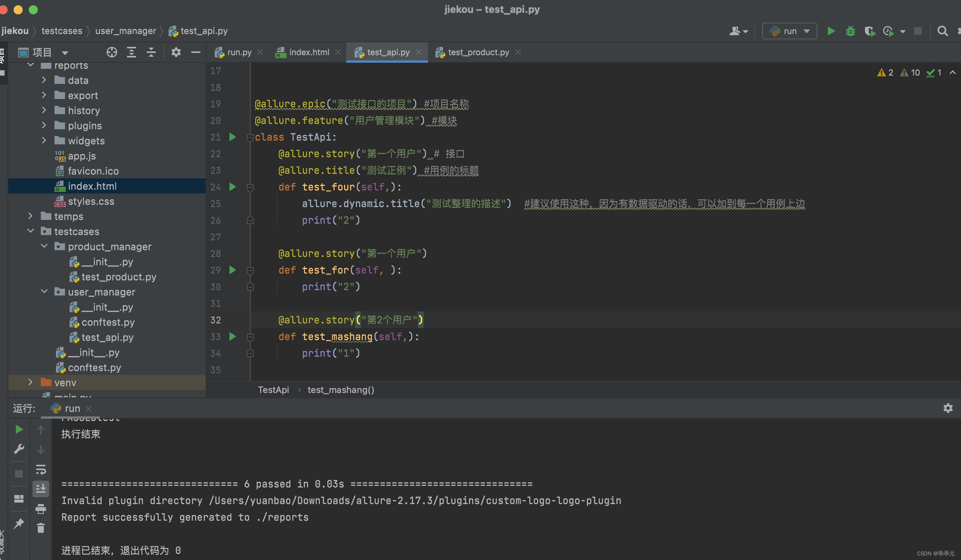This screenshot has width=961, height=560.
Task: Select conftest.py under user_manager
Action: [101, 322]
